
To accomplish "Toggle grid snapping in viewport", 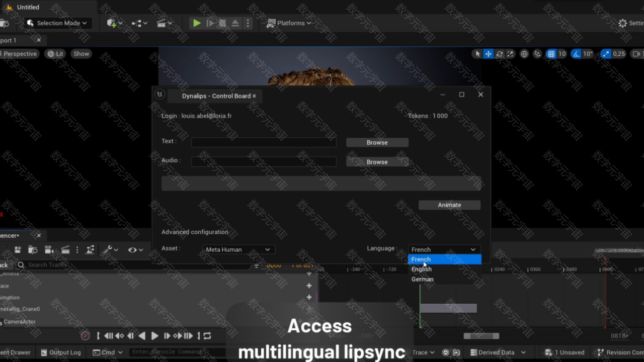I will tap(551, 54).
